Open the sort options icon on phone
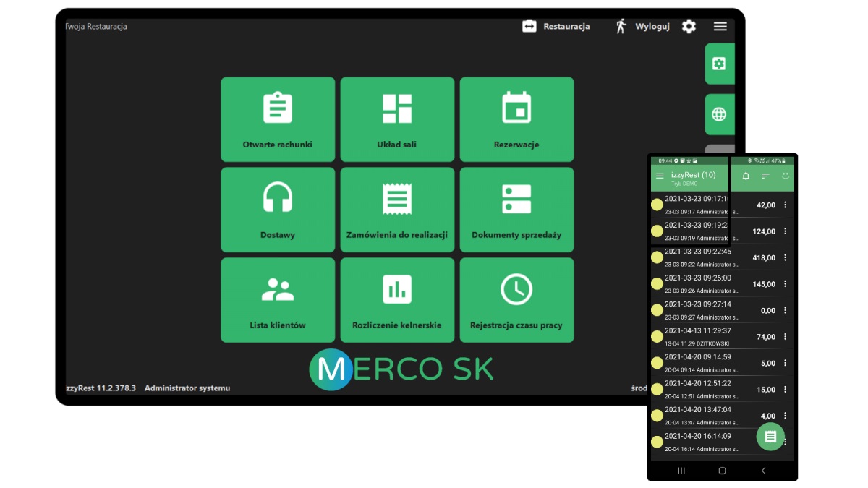 pyautogui.click(x=765, y=176)
